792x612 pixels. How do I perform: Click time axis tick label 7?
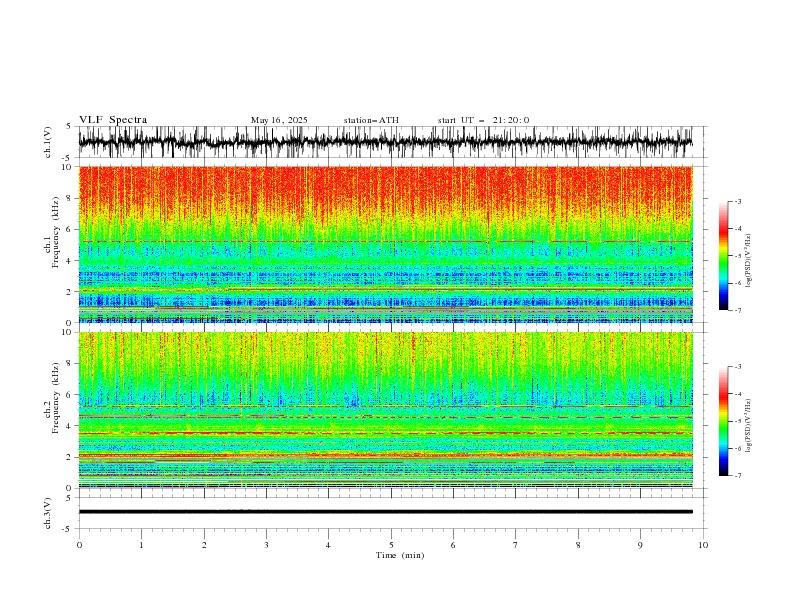(516, 545)
